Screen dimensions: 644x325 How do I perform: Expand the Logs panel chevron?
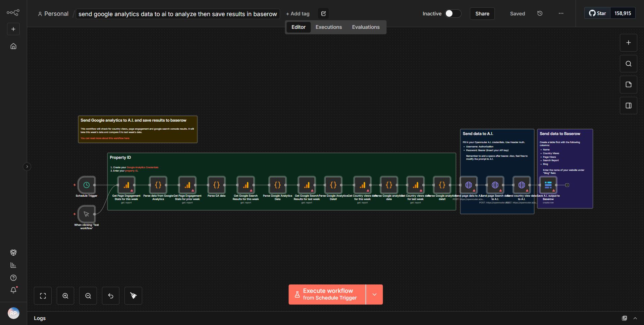(635, 318)
